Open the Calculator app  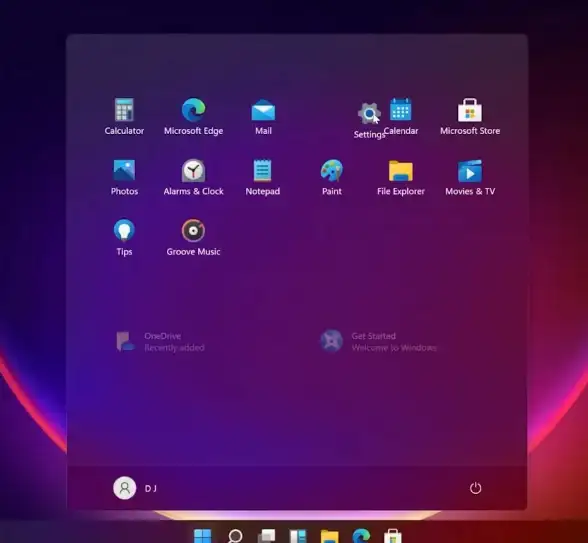click(x=124, y=116)
